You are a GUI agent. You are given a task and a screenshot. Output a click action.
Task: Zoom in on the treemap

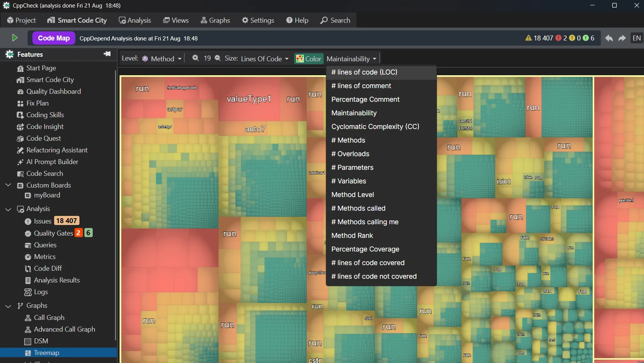pyautogui.click(x=196, y=58)
